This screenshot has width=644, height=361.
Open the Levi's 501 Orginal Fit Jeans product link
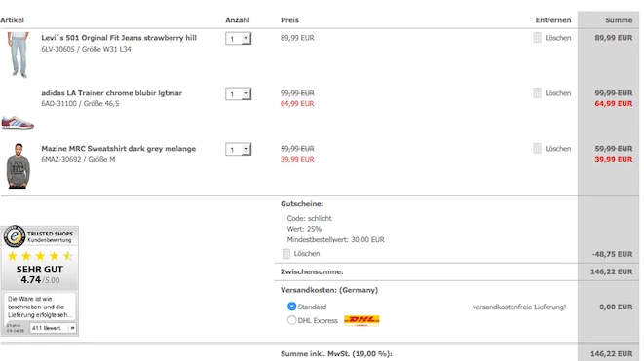[x=119, y=38]
